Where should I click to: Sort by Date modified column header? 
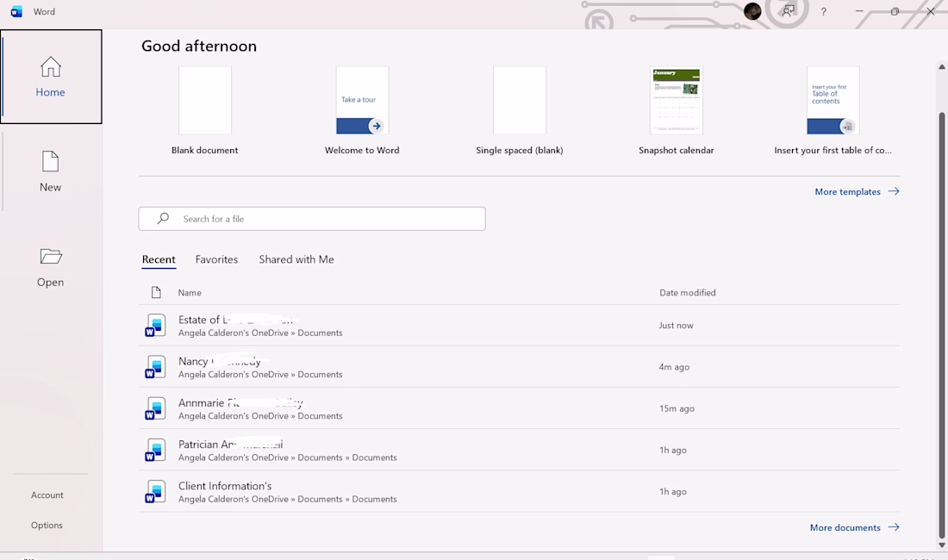[688, 292]
